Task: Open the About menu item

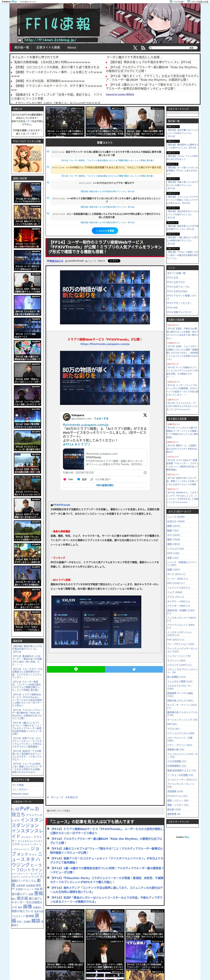Action: (72, 48)
